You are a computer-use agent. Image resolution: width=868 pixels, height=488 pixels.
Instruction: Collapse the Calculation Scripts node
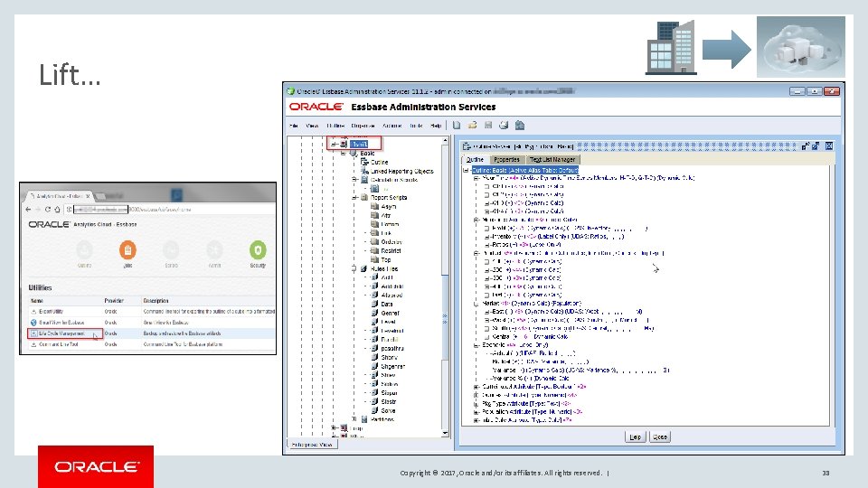click(x=354, y=180)
